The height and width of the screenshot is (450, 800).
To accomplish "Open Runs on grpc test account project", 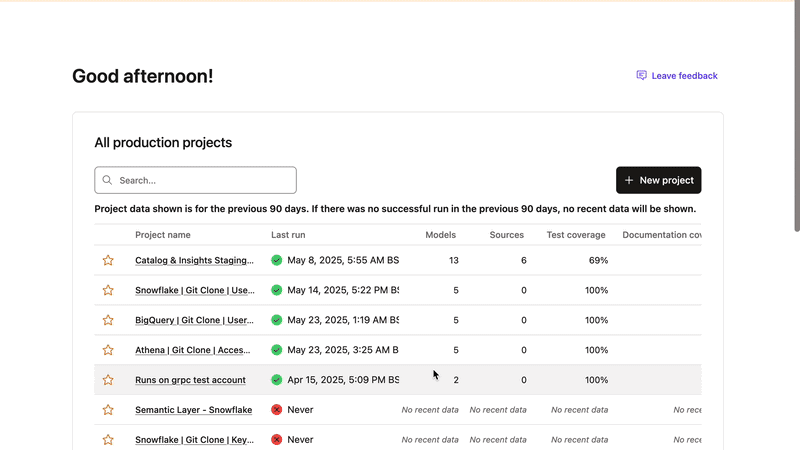I will (190, 380).
